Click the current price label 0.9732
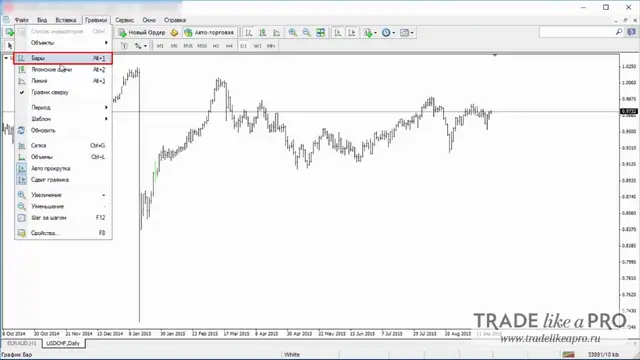The width and height of the screenshot is (640, 360). pyautogui.click(x=629, y=111)
